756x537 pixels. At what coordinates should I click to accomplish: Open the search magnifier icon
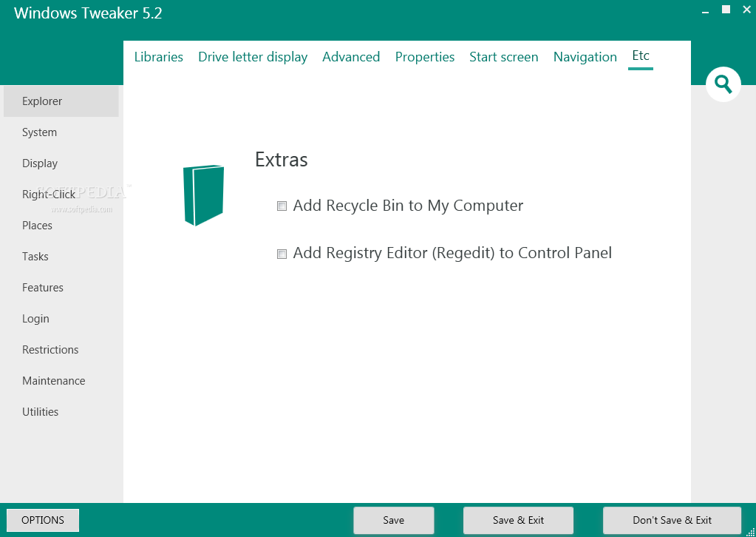point(723,84)
